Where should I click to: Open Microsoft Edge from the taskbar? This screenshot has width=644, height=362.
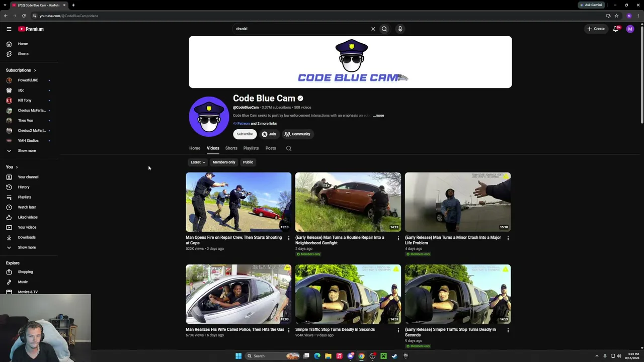pyautogui.click(x=317, y=356)
